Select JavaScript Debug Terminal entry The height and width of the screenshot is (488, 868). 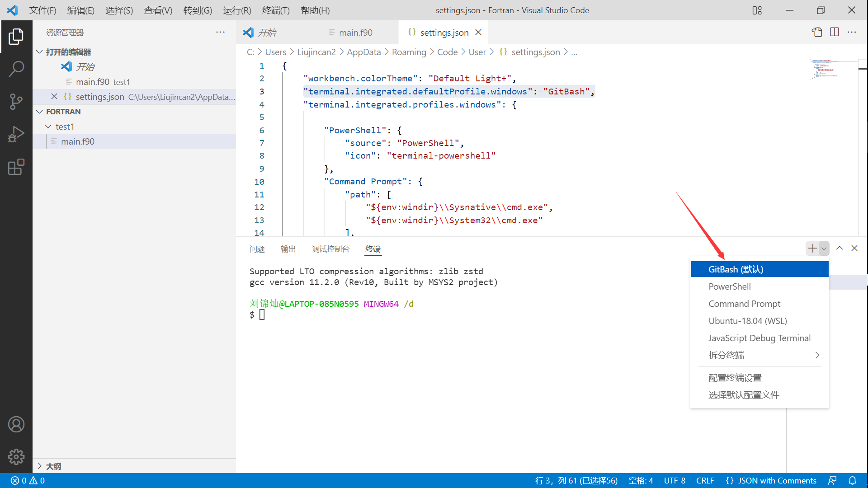pyautogui.click(x=759, y=338)
